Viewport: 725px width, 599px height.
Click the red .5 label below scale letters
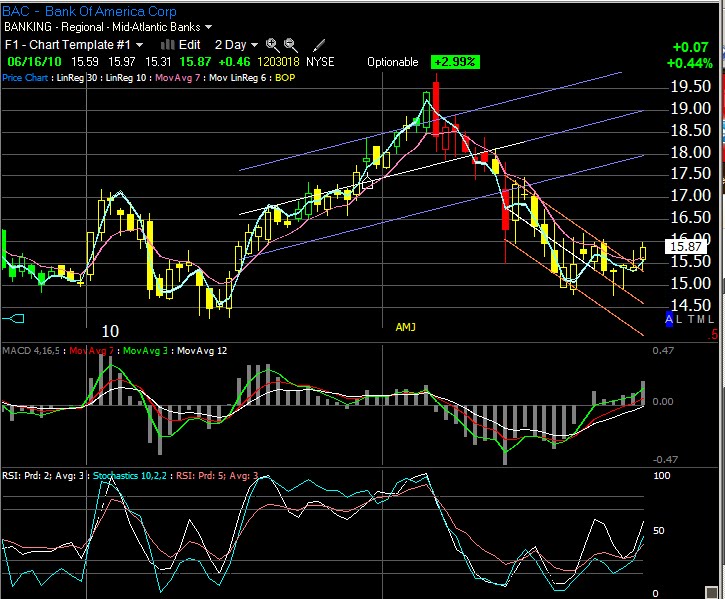(x=714, y=334)
